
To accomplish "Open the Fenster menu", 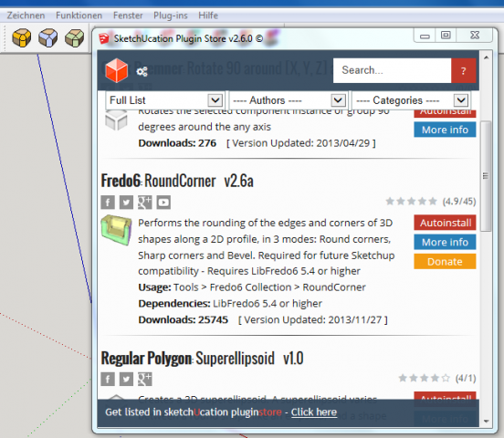I will click(x=128, y=16).
